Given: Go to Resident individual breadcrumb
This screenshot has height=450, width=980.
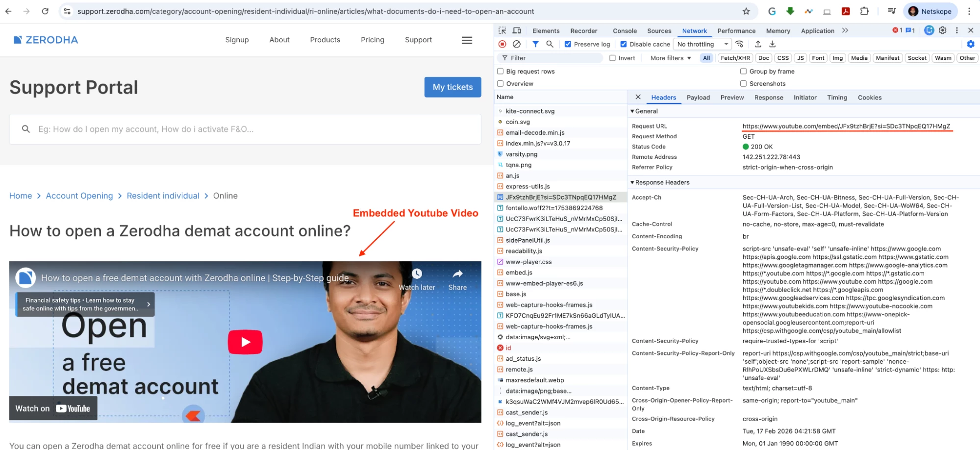Looking at the screenshot, I should click(x=163, y=196).
